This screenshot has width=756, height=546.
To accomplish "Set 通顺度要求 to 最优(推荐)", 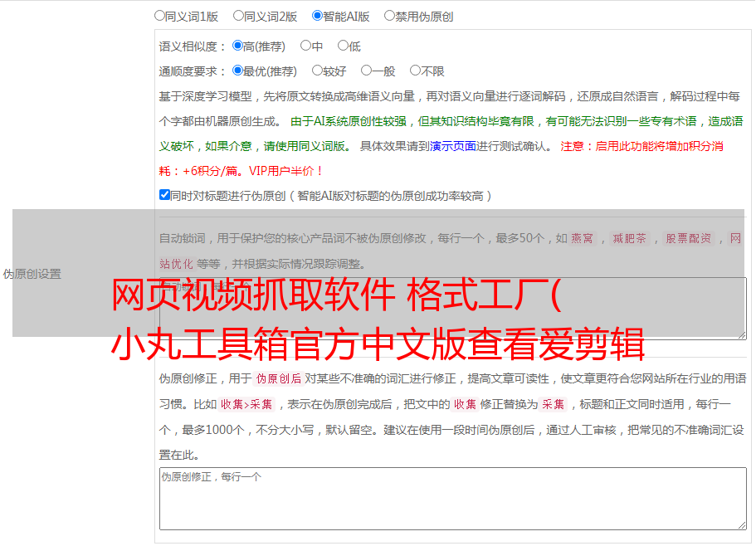I will pyautogui.click(x=237, y=71).
